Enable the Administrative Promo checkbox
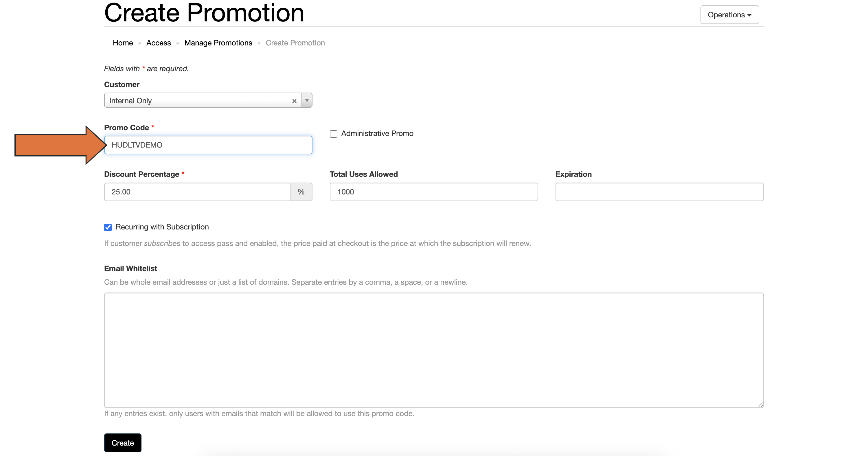Viewport: 868px width, 456px height. coord(334,134)
